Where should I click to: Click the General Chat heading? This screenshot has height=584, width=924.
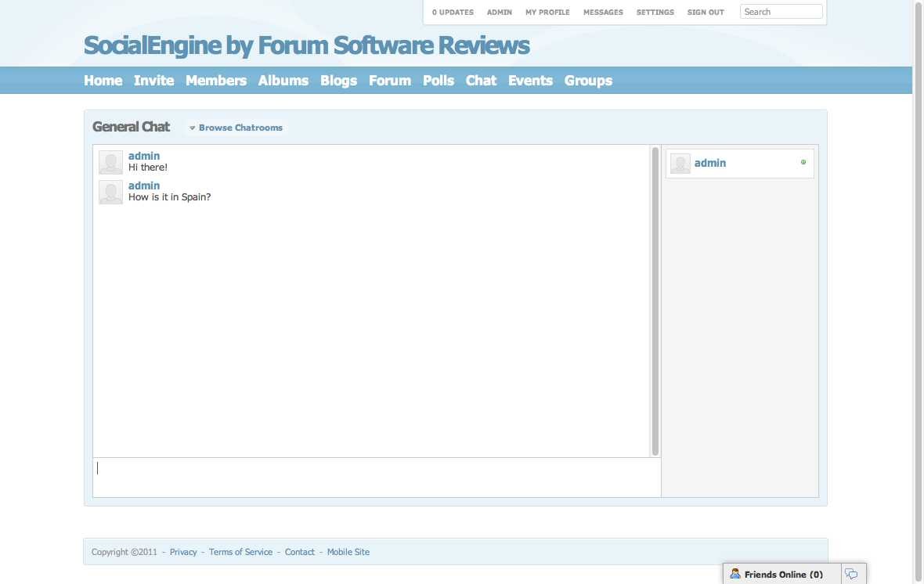point(131,127)
